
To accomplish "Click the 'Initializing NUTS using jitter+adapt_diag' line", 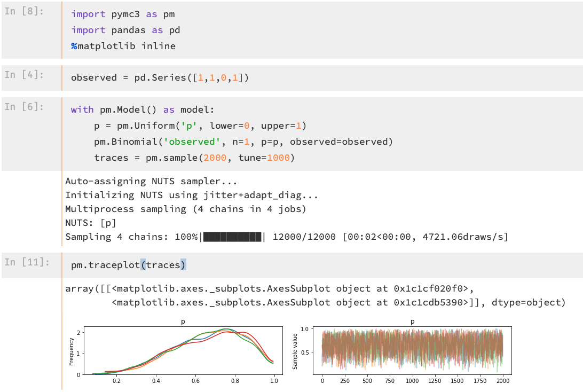I will click(192, 195).
